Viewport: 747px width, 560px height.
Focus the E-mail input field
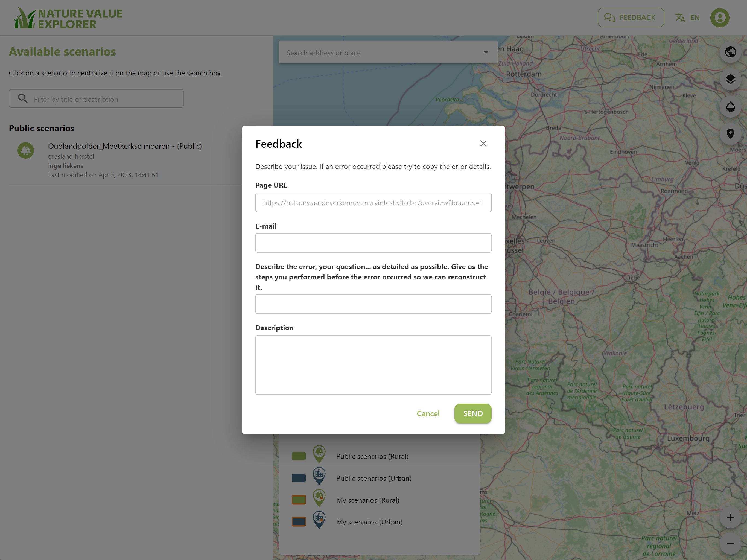point(373,243)
